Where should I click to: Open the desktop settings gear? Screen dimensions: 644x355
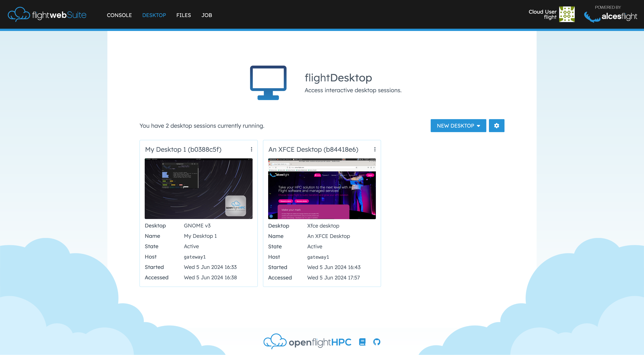497,126
